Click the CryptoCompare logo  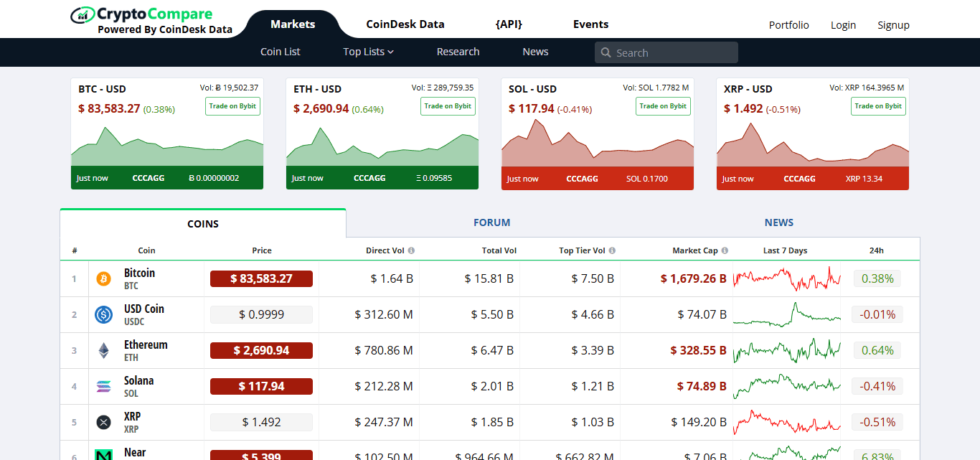pyautogui.click(x=151, y=20)
